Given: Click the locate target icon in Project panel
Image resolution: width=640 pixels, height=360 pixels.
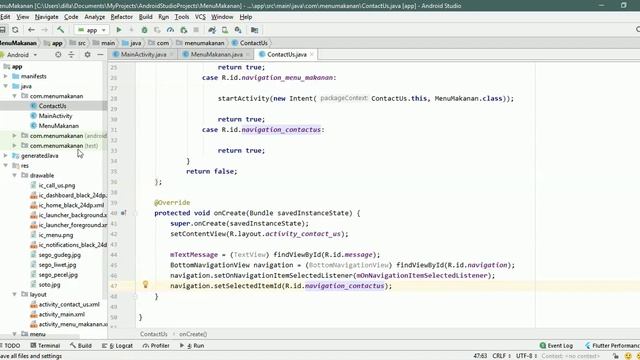Looking at the screenshot, I should coord(58,54).
